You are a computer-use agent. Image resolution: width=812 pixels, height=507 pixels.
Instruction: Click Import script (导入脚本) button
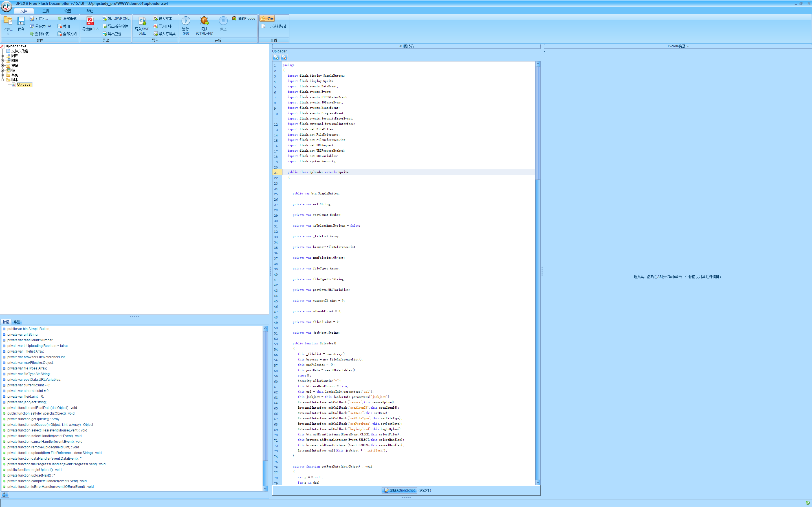pos(163,26)
